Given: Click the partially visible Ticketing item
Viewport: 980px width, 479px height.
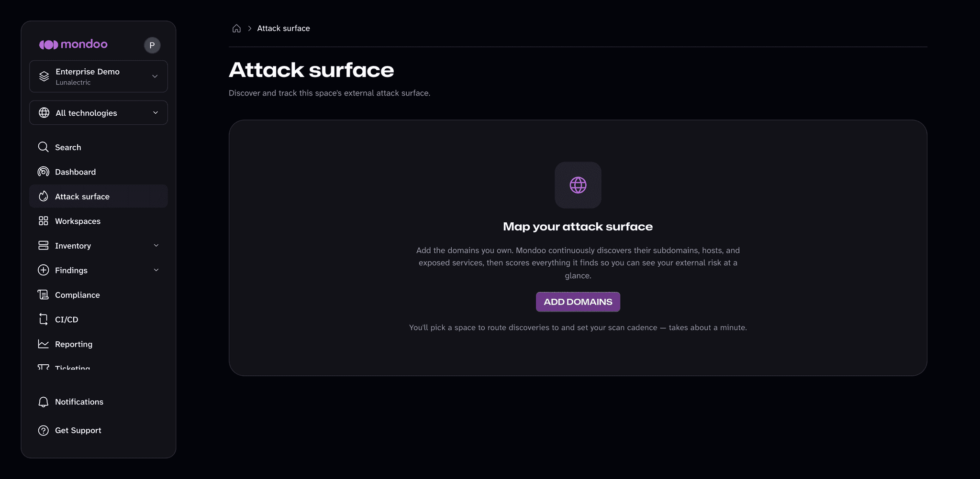Looking at the screenshot, I should [x=72, y=367].
